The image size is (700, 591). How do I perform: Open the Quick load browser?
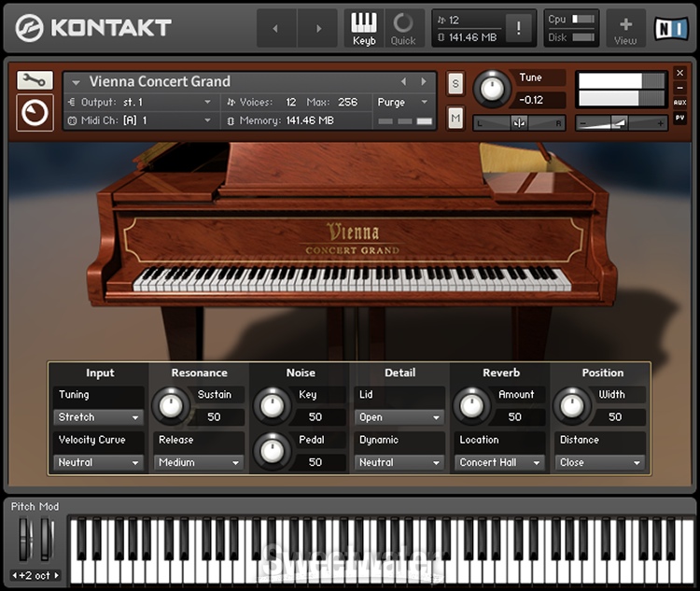point(403,28)
